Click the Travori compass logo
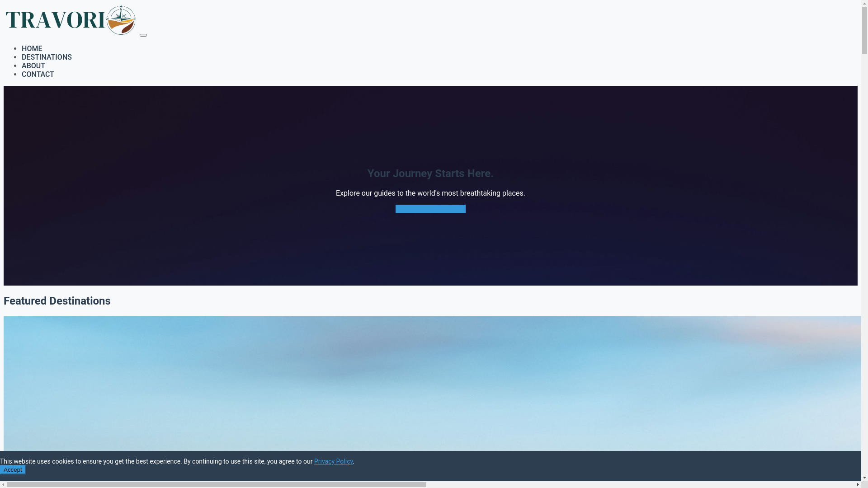868x488 pixels. coord(71,20)
